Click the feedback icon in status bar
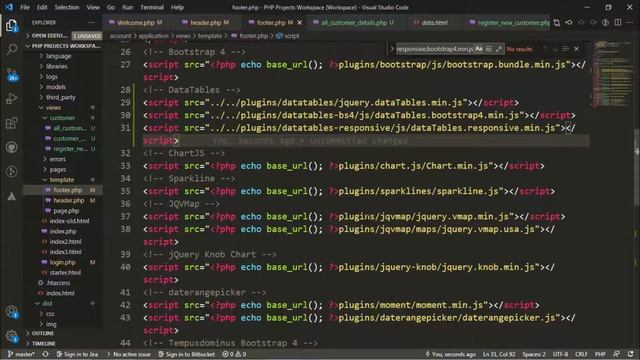 click(x=616, y=354)
